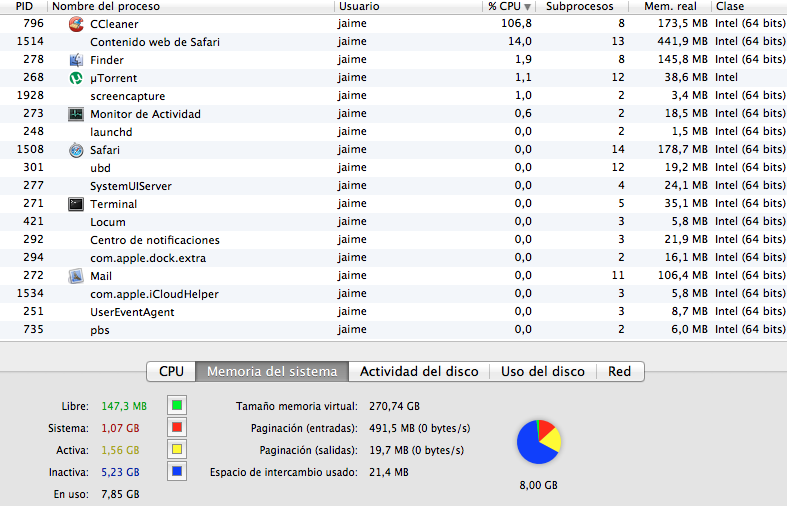
Task: Click the 1,56 GB Activa value
Action: point(120,450)
